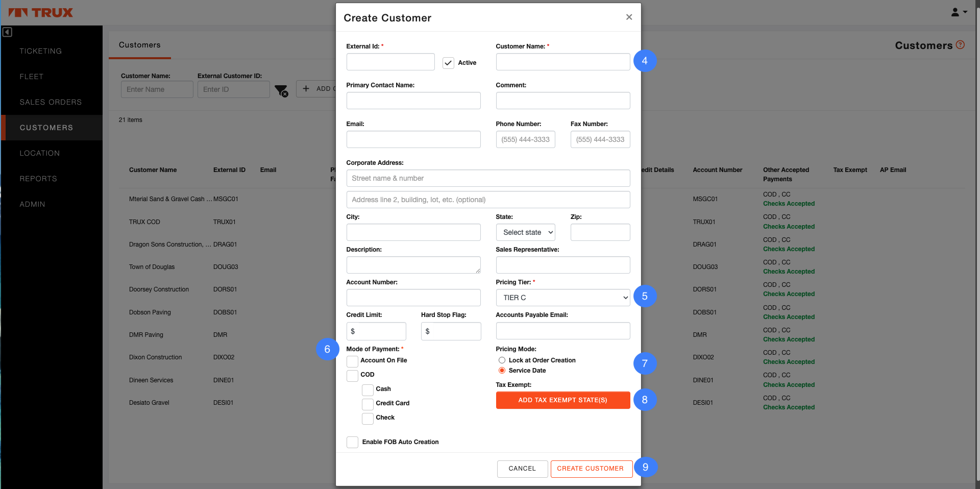Click the Create Customer button
Viewport: 980px width, 489px height.
pos(591,469)
